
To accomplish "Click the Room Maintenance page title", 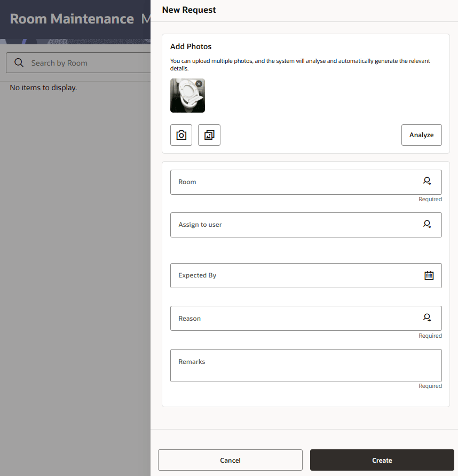I will pyautogui.click(x=72, y=19).
